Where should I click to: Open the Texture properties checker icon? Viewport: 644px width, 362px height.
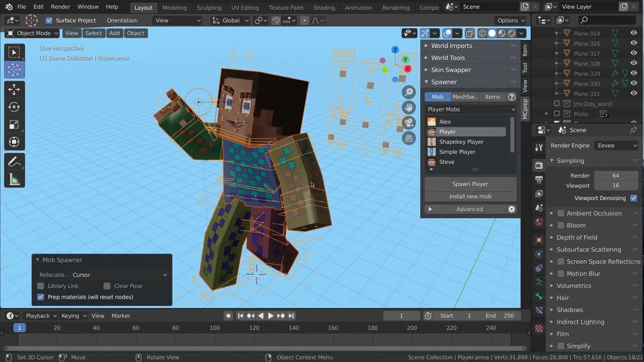coord(539,328)
